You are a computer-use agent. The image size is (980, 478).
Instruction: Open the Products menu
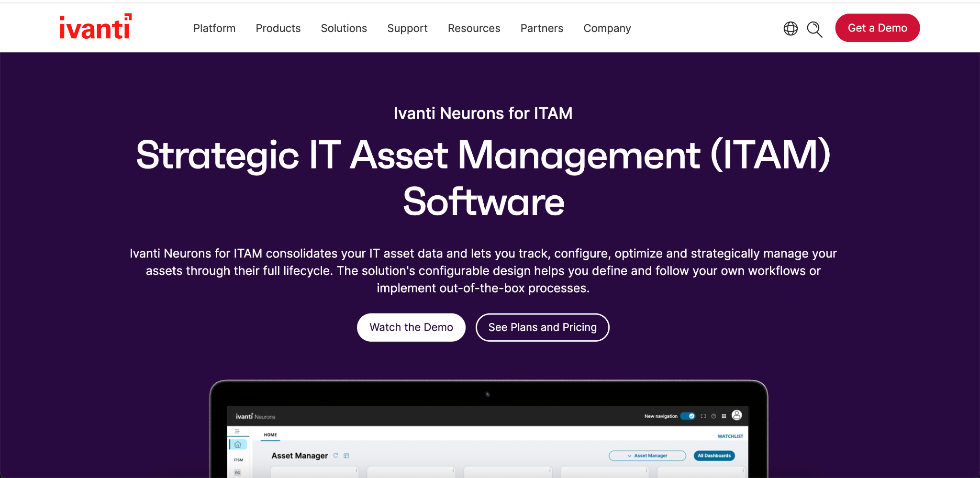point(278,28)
